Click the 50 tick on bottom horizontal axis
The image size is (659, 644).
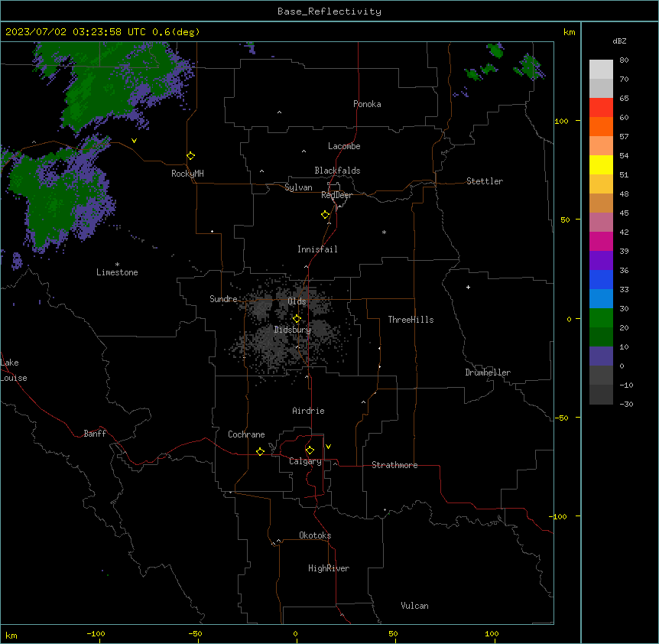[x=393, y=633]
